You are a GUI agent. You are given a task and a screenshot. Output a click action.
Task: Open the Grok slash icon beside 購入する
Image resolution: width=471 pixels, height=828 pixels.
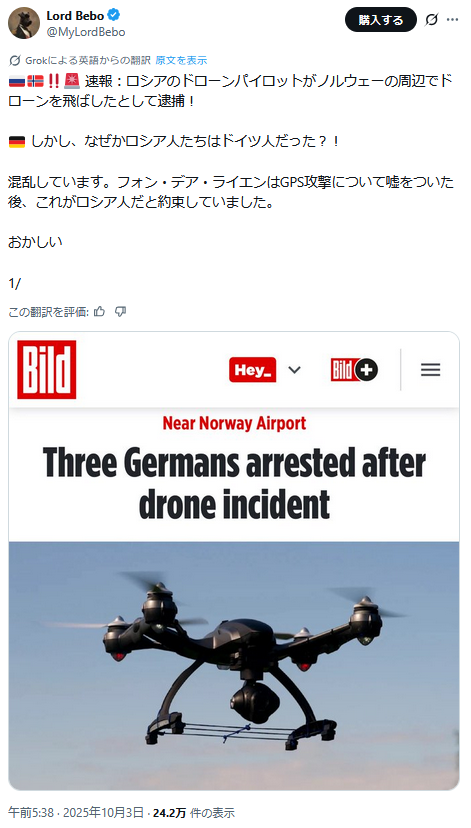pyautogui.click(x=431, y=20)
